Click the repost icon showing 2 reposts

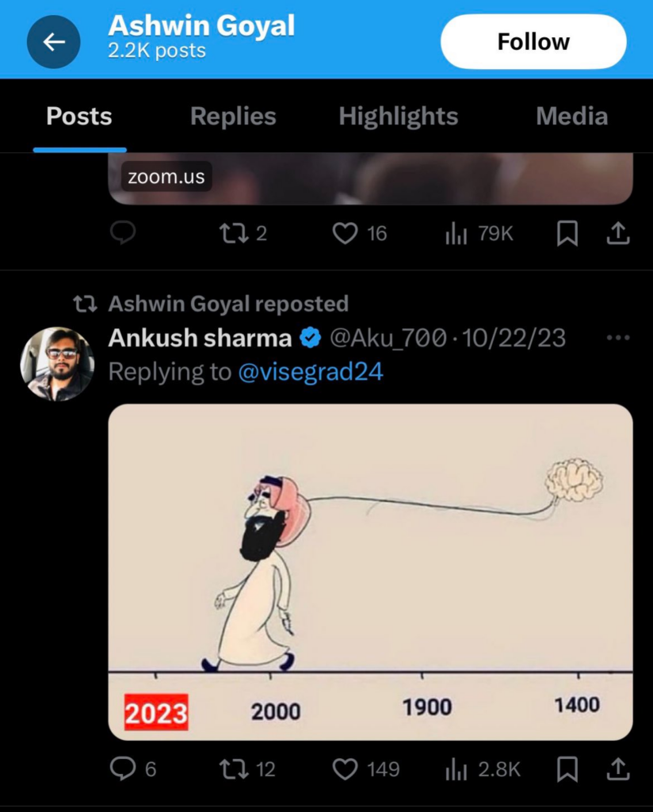(233, 233)
